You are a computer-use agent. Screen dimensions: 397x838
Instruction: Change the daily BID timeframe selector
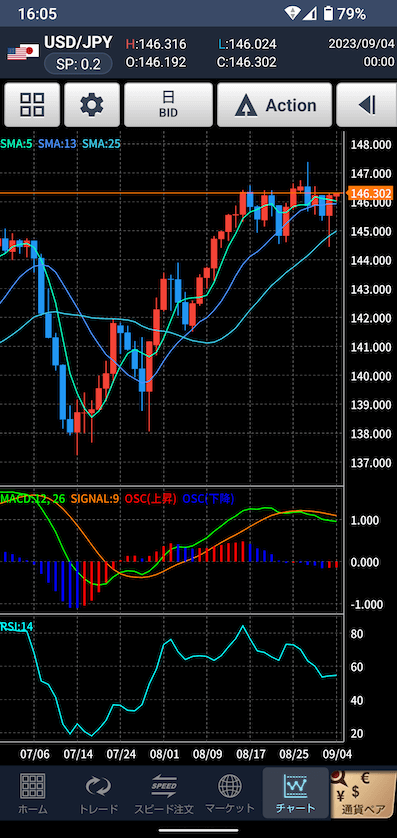(x=168, y=105)
